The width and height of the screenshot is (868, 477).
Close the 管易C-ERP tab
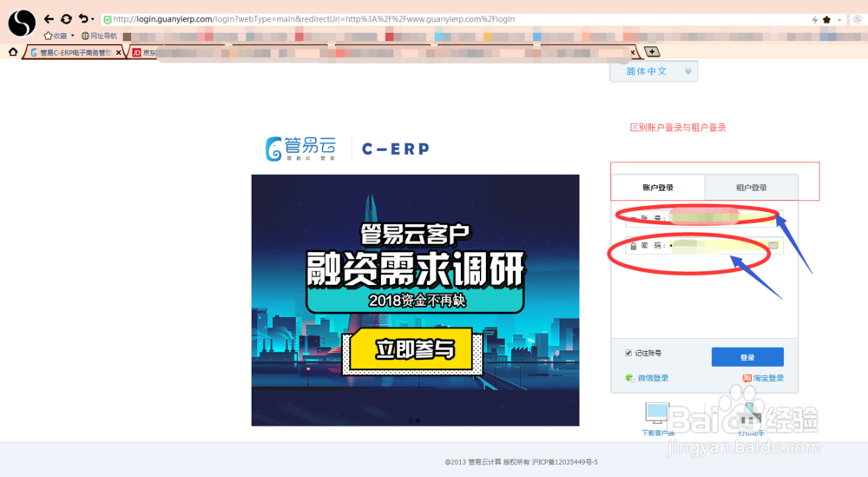pyautogui.click(x=118, y=53)
